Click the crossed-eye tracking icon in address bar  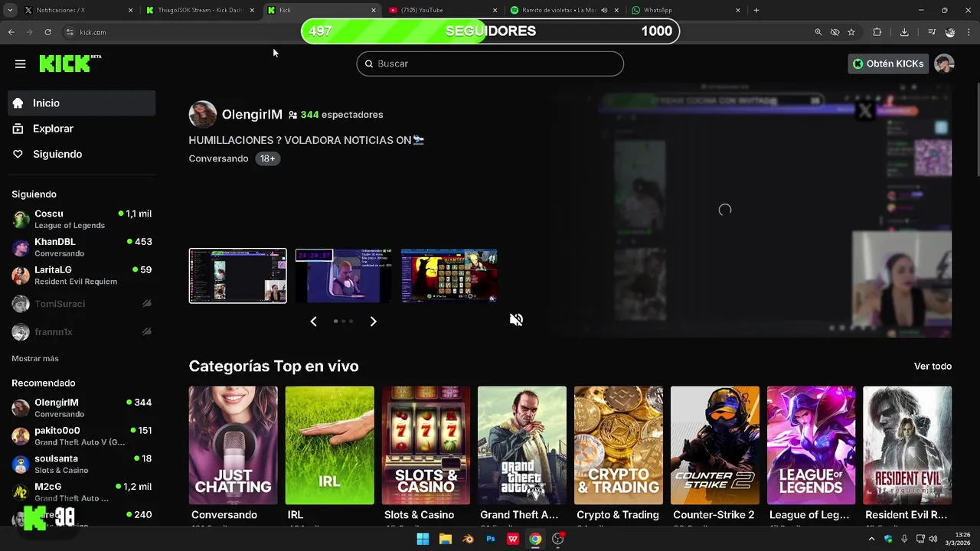pyautogui.click(x=835, y=32)
